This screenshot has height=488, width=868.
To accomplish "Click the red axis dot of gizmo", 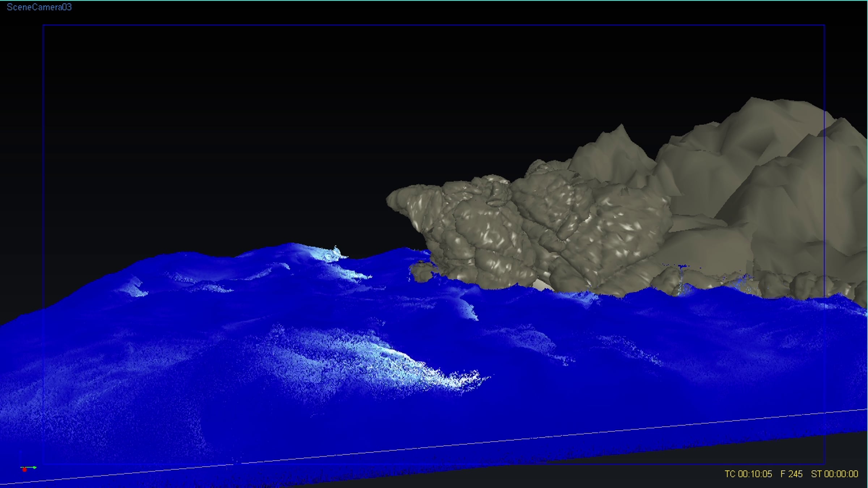I will (x=24, y=470).
